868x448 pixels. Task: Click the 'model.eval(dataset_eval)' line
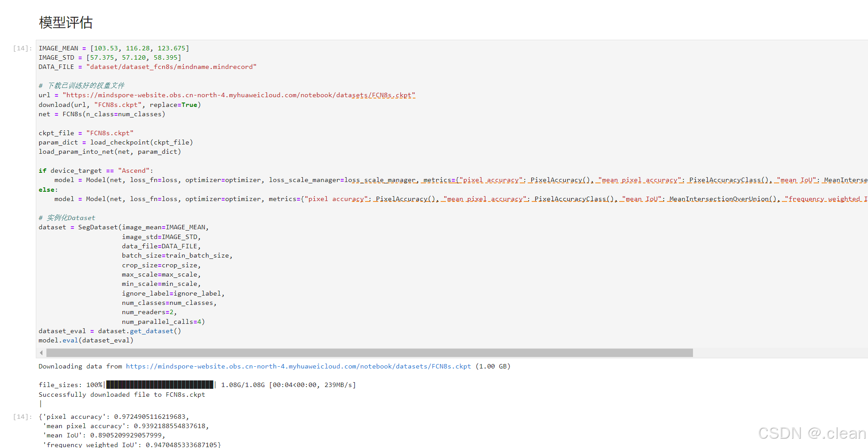click(x=86, y=340)
